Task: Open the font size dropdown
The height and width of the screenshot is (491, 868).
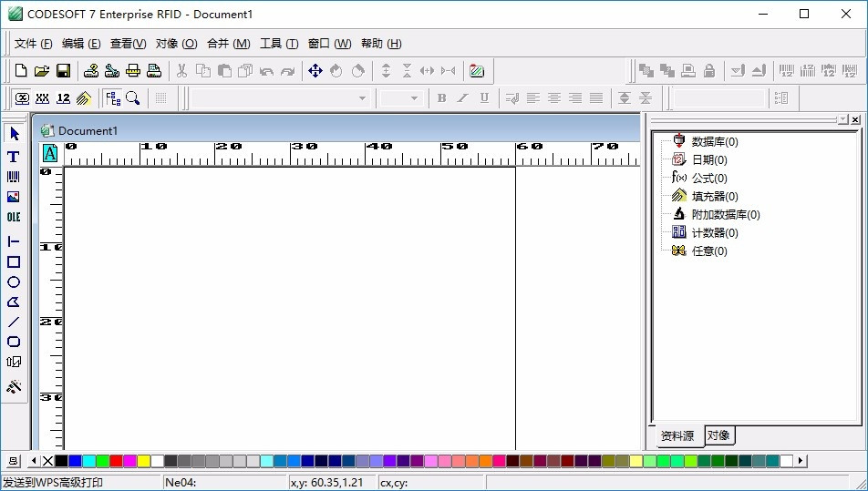Action: [x=414, y=98]
